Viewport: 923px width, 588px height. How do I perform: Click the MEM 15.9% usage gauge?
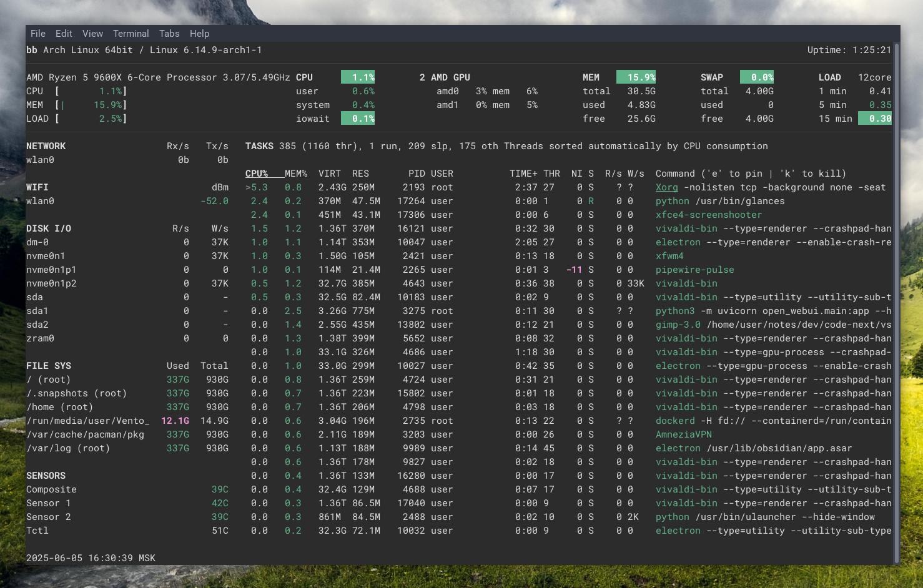pyautogui.click(x=636, y=77)
